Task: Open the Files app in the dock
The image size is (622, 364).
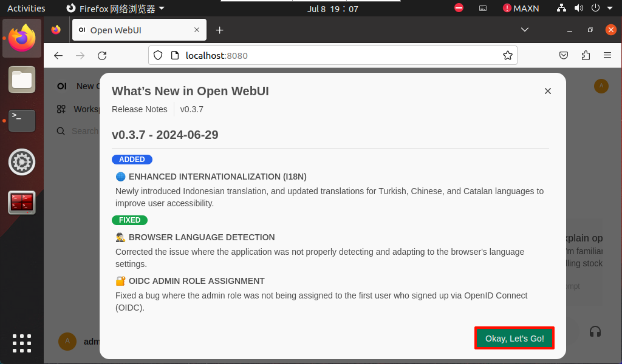Action: tap(22, 79)
